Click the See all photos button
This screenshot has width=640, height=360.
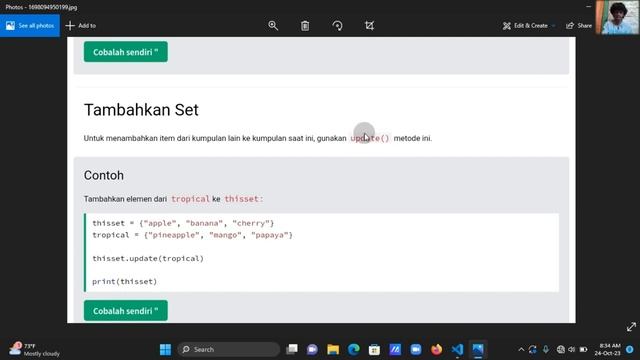(x=30, y=26)
